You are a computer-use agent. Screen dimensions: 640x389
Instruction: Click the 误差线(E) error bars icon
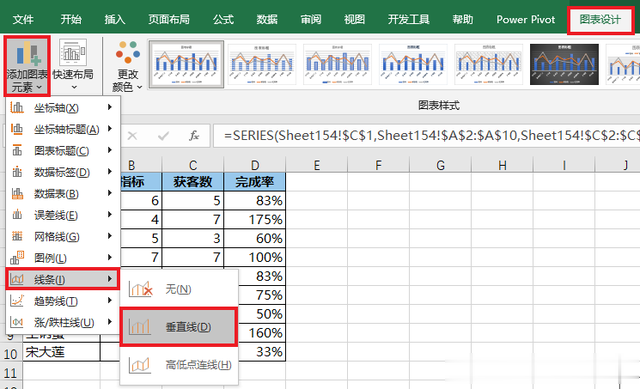[x=17, y=215]
